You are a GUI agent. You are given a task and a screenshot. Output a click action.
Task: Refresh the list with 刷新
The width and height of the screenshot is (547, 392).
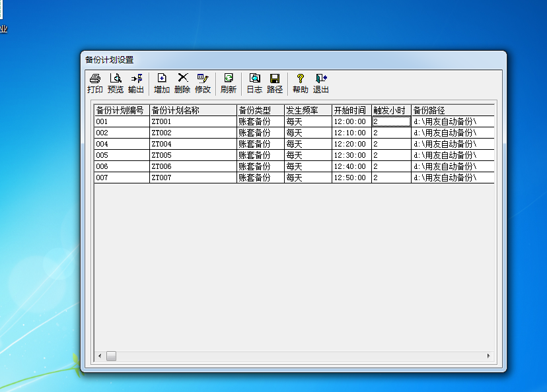coord(229,84)
